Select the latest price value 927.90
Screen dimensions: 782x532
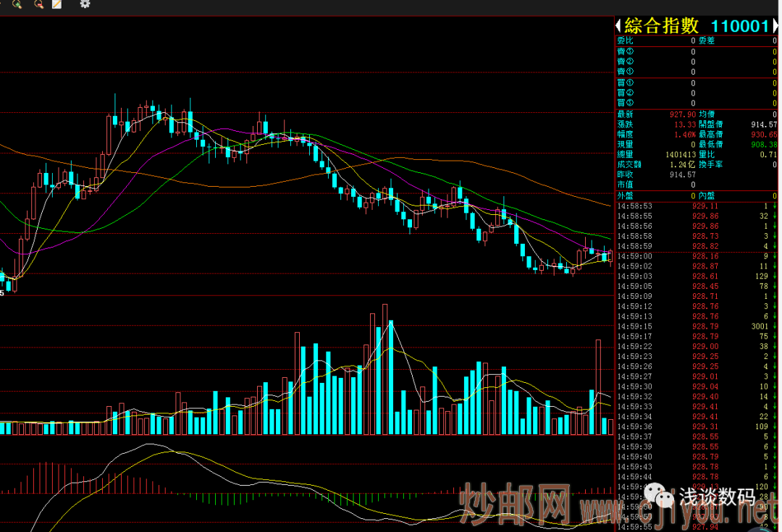pos(683,114)
